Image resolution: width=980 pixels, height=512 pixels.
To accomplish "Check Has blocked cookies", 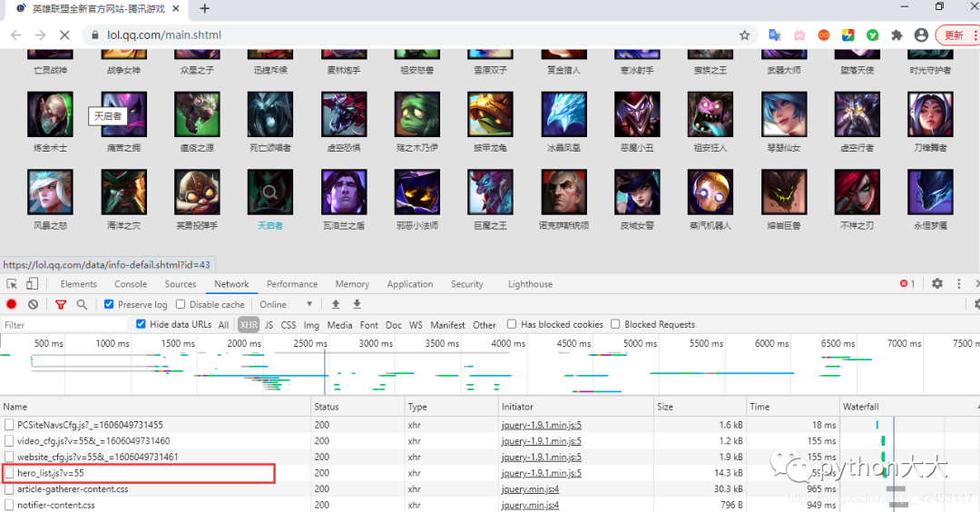I will coord(512,324).
